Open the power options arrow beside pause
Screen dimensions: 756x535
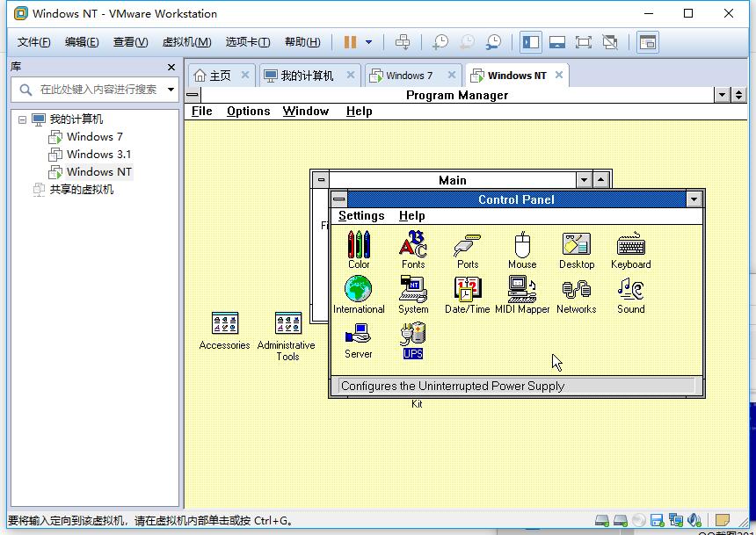(369, 42)
